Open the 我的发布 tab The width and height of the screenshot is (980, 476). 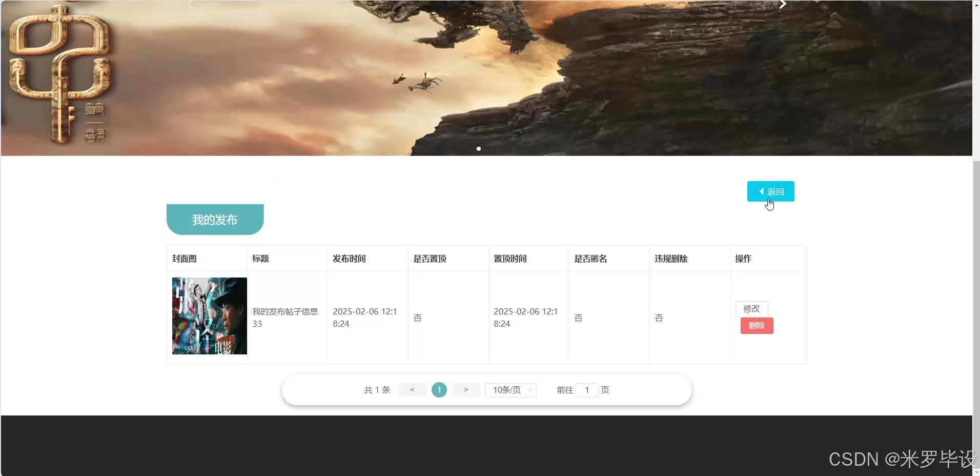[215, 220]
